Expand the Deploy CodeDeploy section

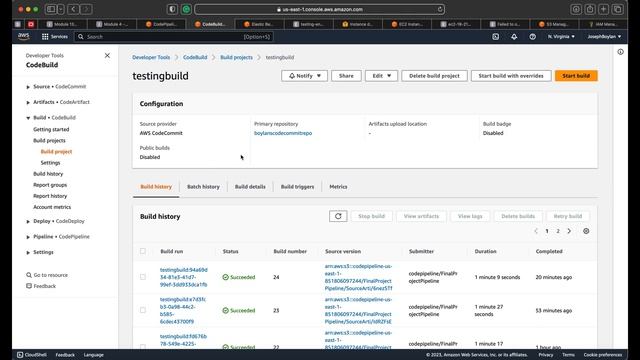(x=28, y=222)
